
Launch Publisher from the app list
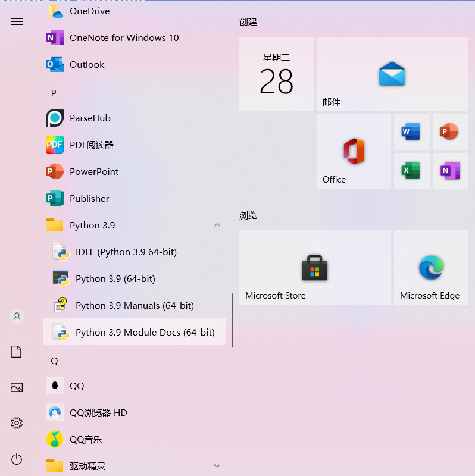(135, 198)
